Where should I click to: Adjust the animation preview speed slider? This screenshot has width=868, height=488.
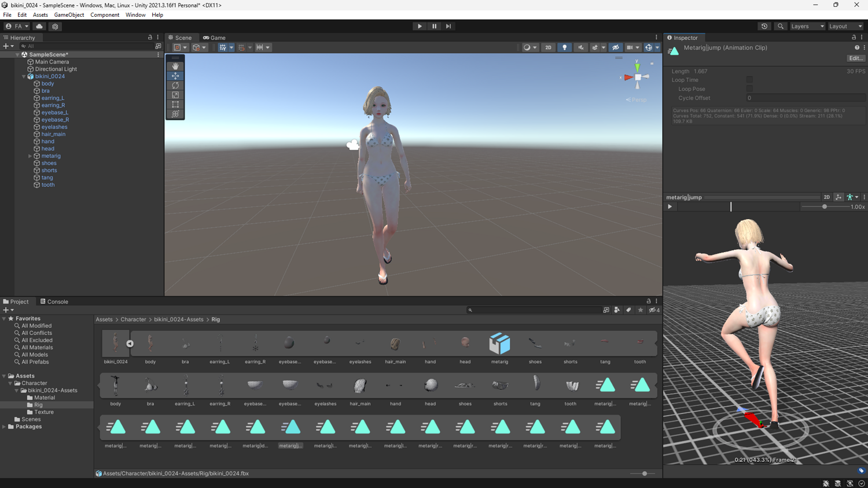[824, 206]
